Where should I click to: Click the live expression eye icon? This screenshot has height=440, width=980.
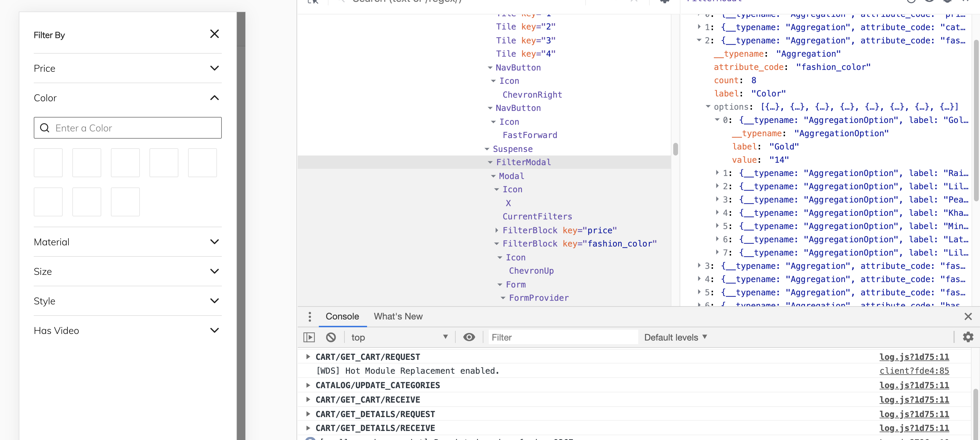point(469,337)
